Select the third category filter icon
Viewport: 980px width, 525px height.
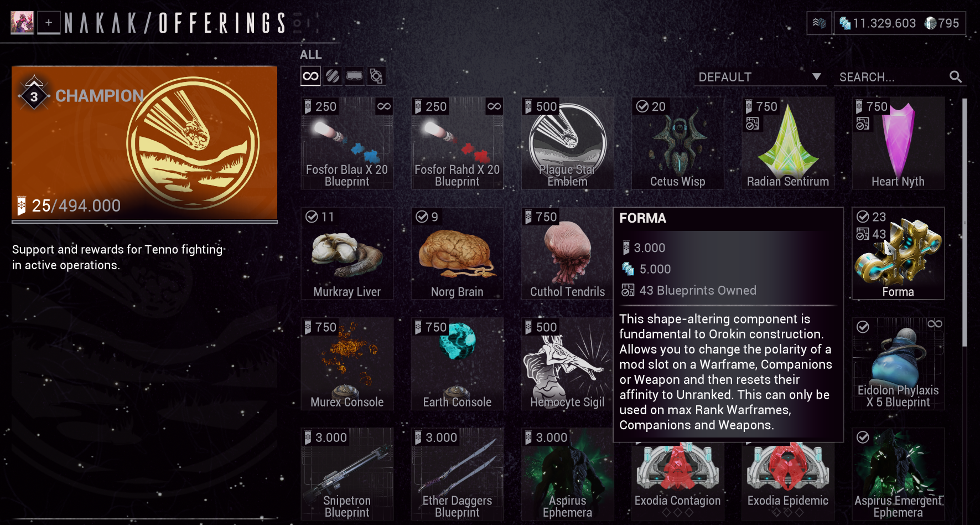(x=355, y=76)
